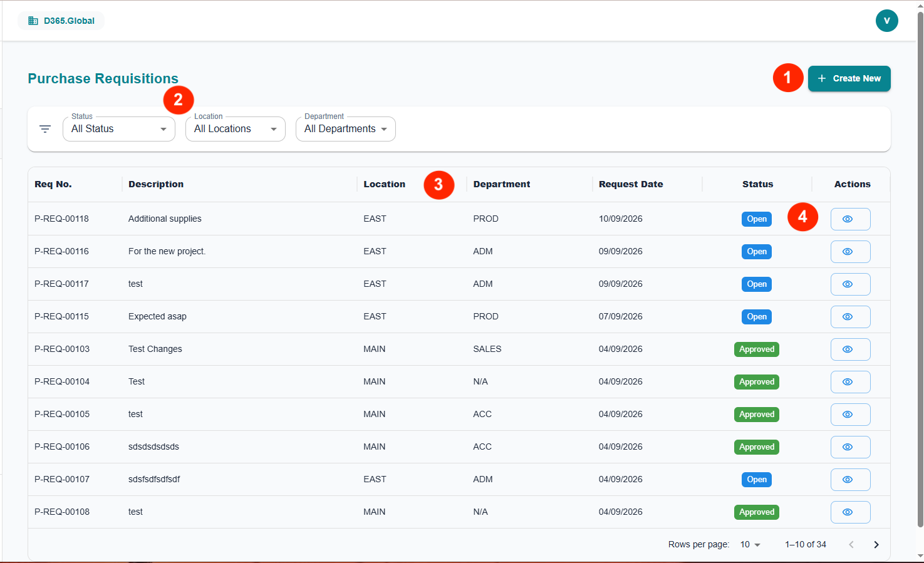Viewport: 924px width, 563px height.
Task: Open eye icon for P-REQ-00116
Action: pos(850,252)
